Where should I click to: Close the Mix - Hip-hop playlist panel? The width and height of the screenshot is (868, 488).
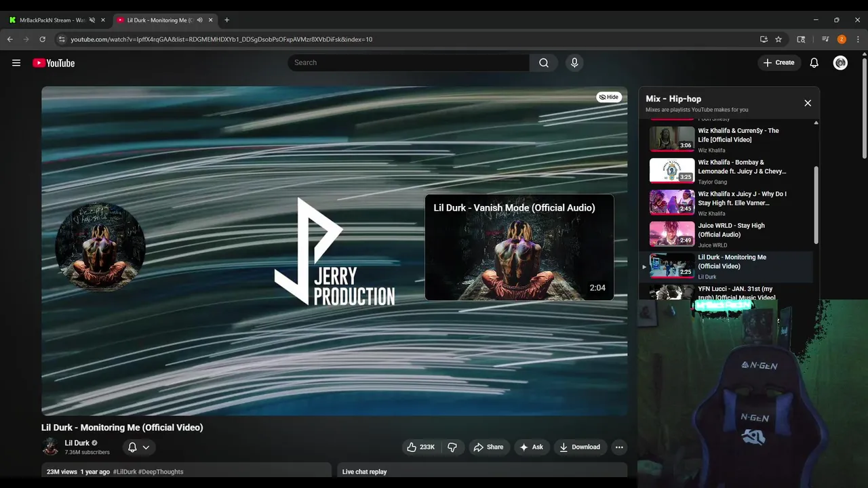click(808, 103)
